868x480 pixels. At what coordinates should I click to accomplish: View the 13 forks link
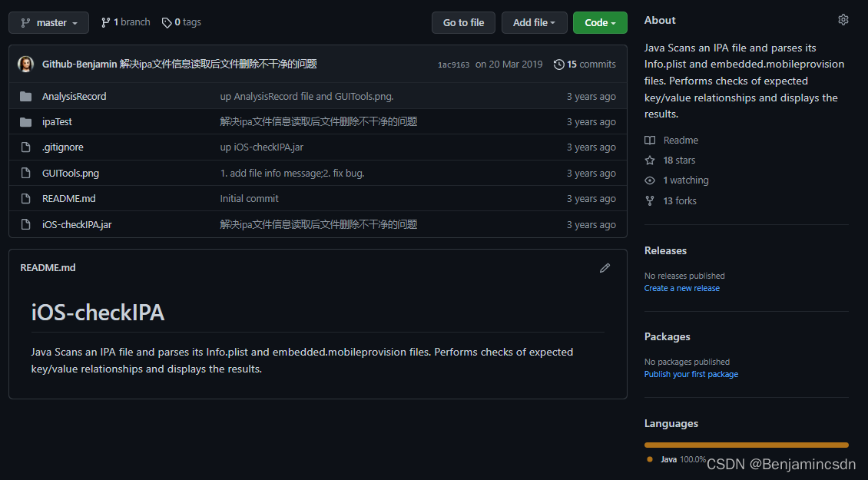(x=680, y=201)
